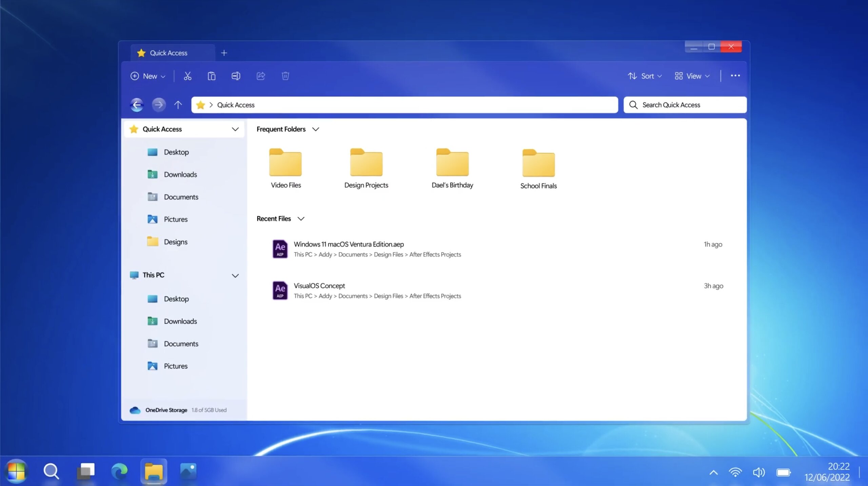
Task: Click the Paste clipboard icon
Action: tap(212, 76)
